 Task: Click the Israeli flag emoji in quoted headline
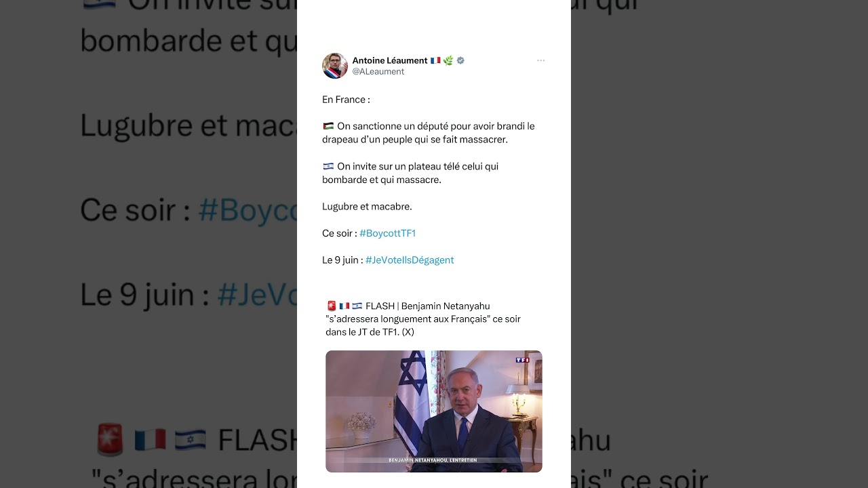357,306
